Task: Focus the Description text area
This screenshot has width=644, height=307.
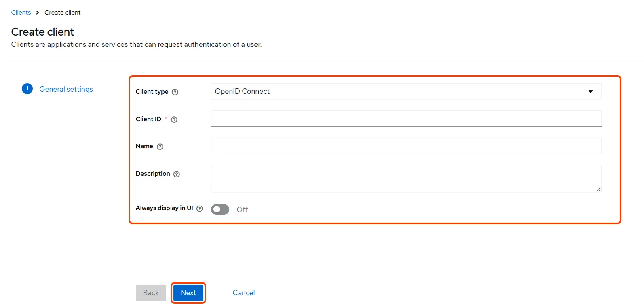Action: [406, 179]
